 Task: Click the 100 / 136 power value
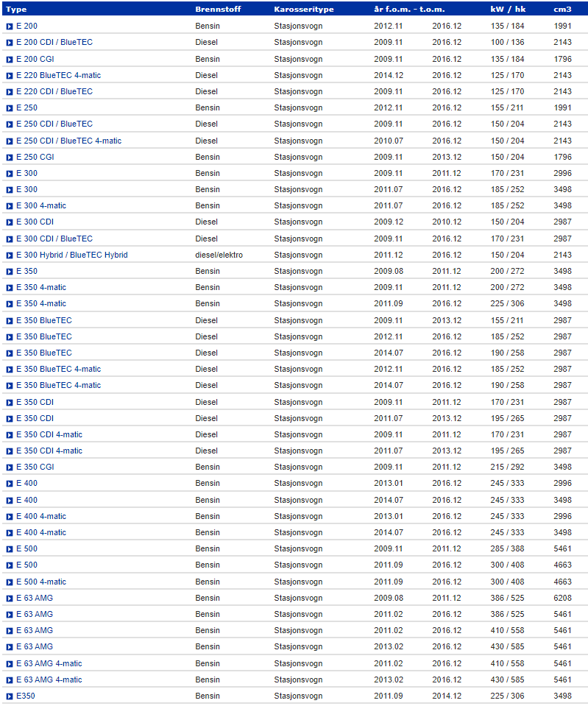tap(507, 42)
